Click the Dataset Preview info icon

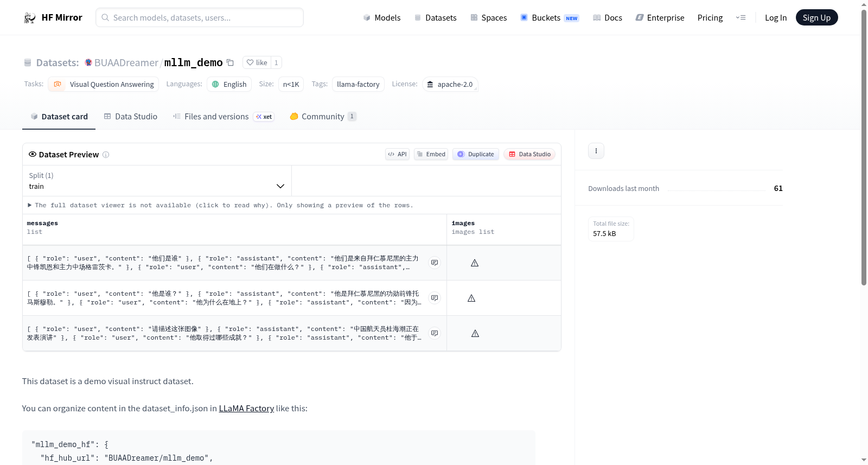pyautogui.click(x=106, y=155)
